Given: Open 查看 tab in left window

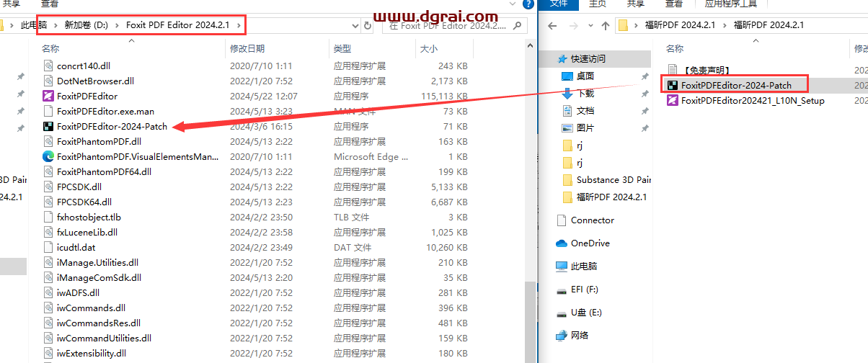Looking at the screenshot, I should coord(50,4).
